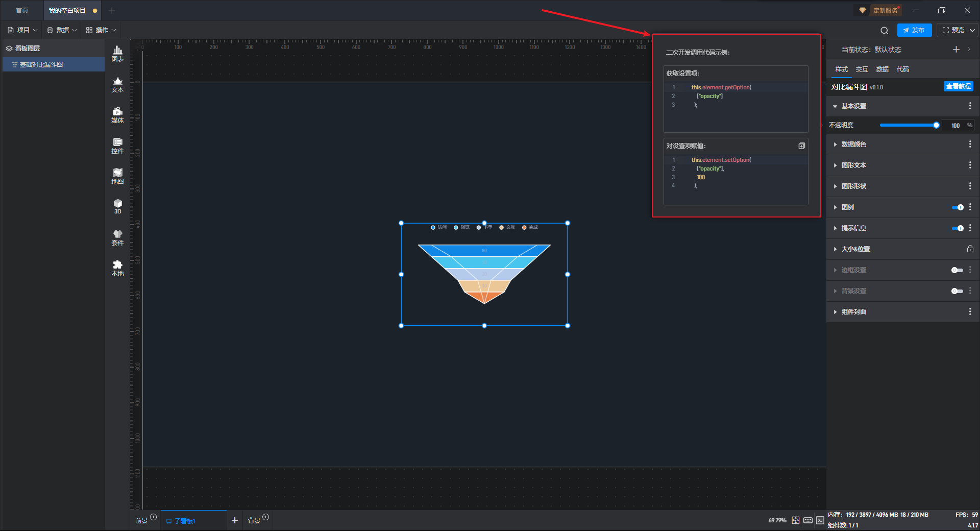Open the 文本 text components icon
The image size is (980, 531).
tap(117, 84)
